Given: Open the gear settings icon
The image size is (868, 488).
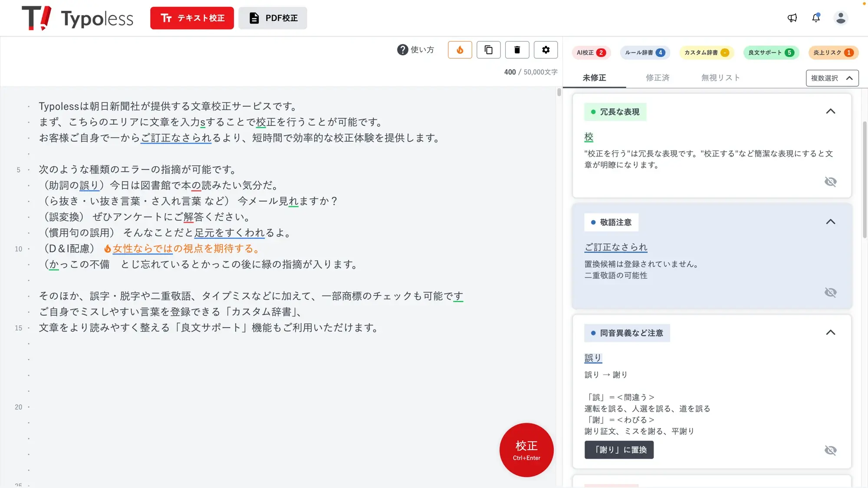Looking at the screenshot, I should tap(546, 50).
